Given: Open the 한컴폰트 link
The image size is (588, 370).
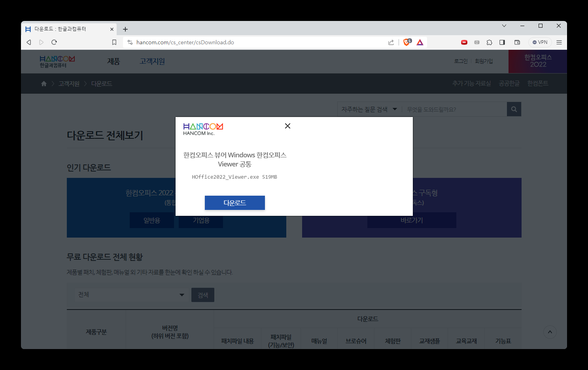Looking at the screenshot, I should [x=538, y=83].
